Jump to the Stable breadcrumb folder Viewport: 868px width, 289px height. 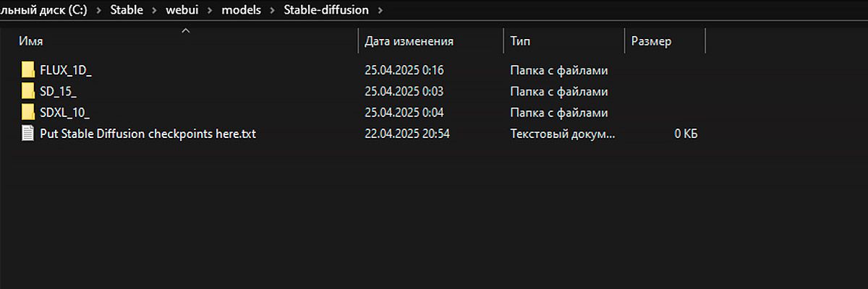tap(127, 11)
